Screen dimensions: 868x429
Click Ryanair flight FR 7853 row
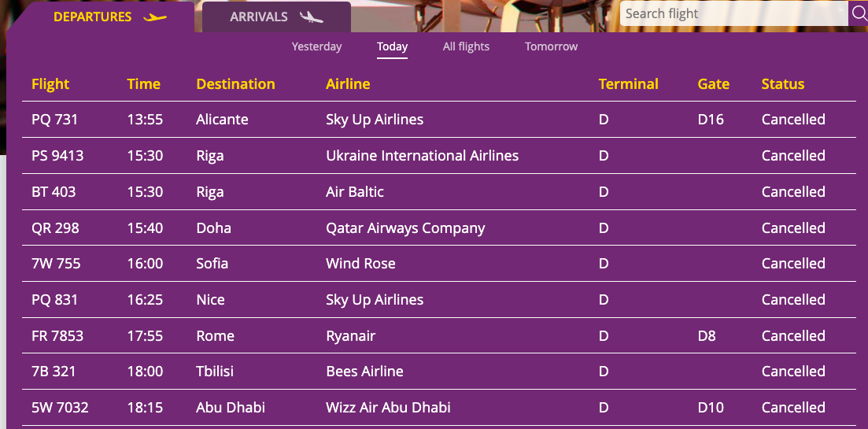[x=57, y=336]
